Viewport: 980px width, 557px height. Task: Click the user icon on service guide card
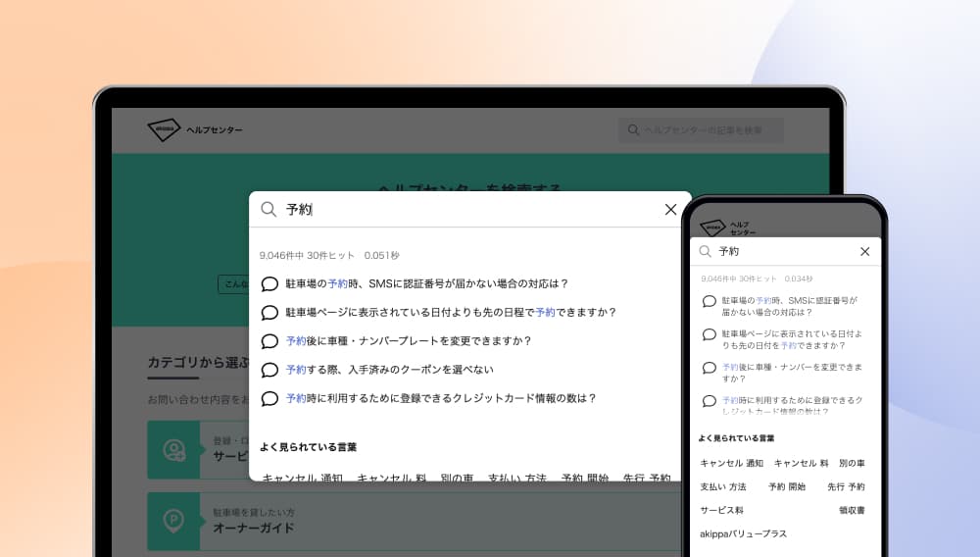pos(173,450)
